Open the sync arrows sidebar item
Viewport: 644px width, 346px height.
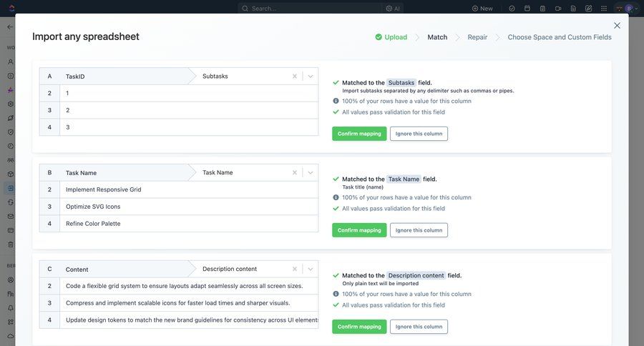pyautogui.click(x=11, y=202)
